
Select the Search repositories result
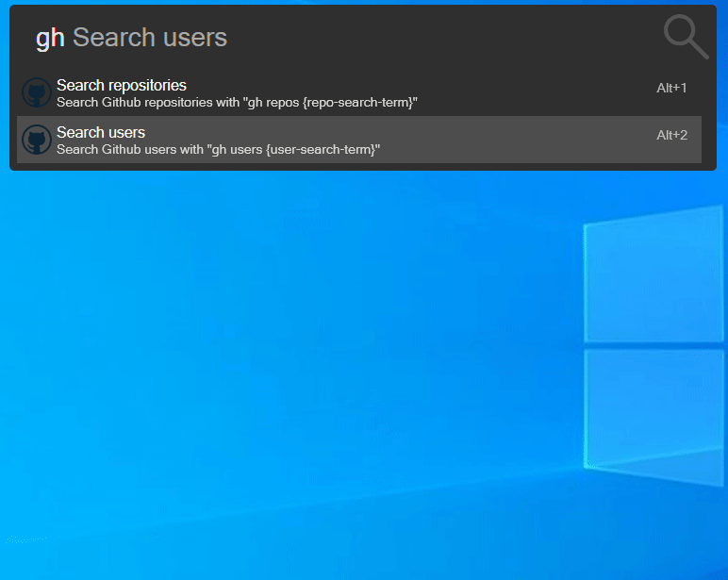pyautogui.click(x=359, y=92)
